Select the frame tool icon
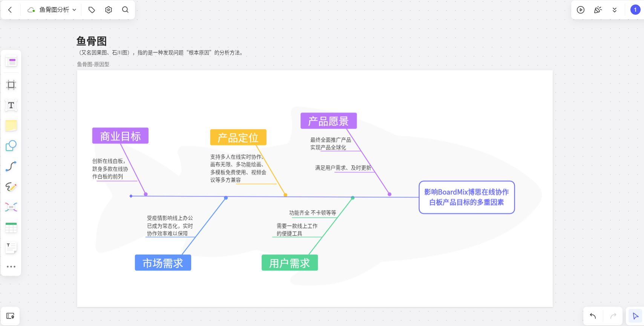Viewport: 644px width, 326px height. pyautogui.click(x=11, y=85)
